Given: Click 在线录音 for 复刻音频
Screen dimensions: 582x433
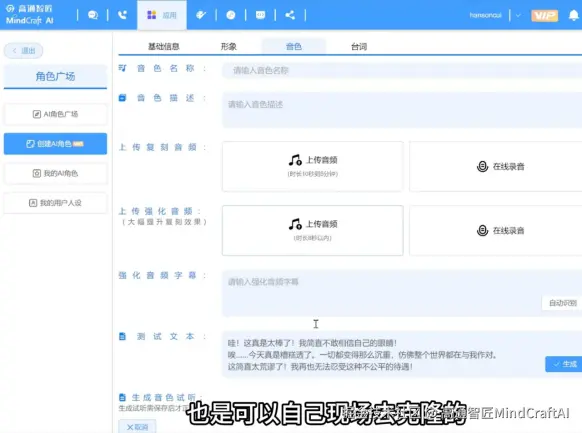Looking at the screenshot, I should pyautogui.click(x=496, y=166).
